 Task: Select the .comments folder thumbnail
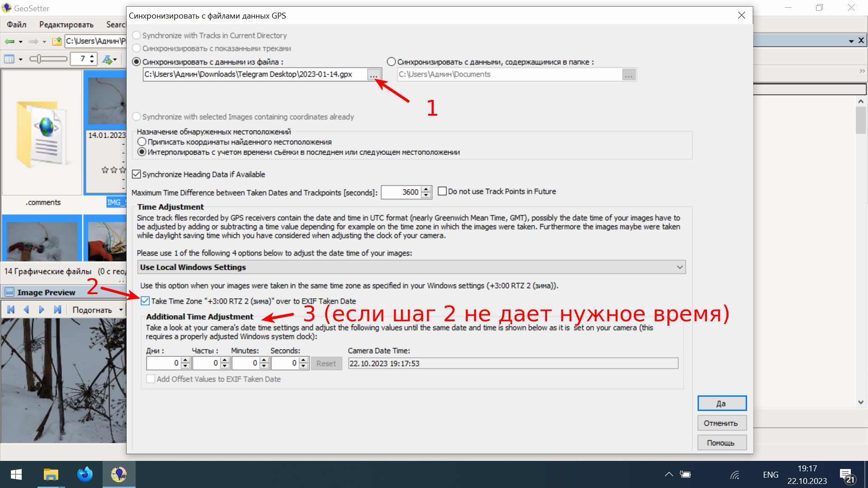42,134
